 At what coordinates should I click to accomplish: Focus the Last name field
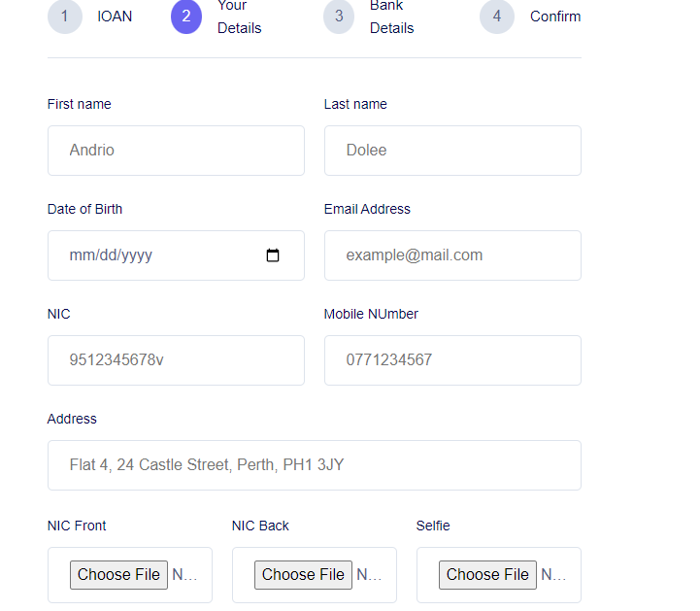452,151
